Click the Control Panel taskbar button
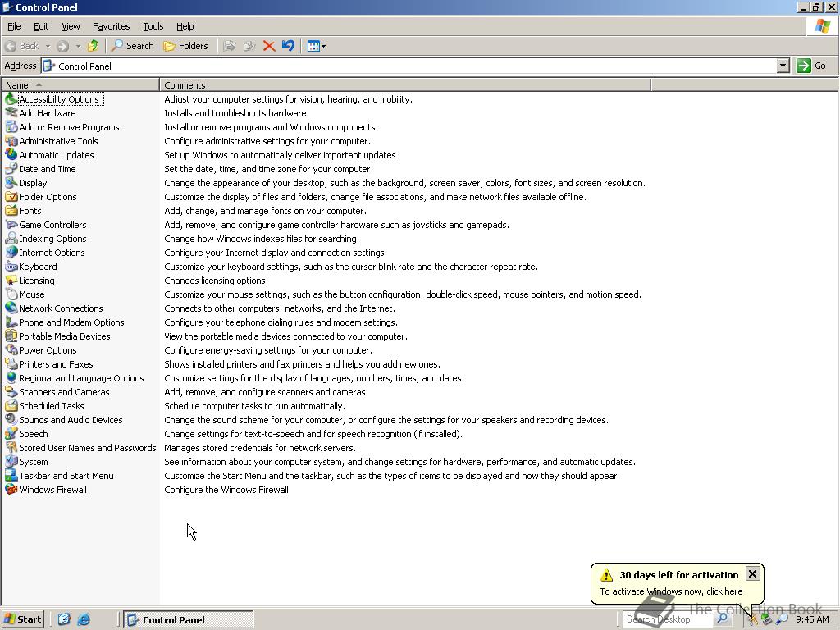This screenshot has height=630, width=840. tap(189, 619)
